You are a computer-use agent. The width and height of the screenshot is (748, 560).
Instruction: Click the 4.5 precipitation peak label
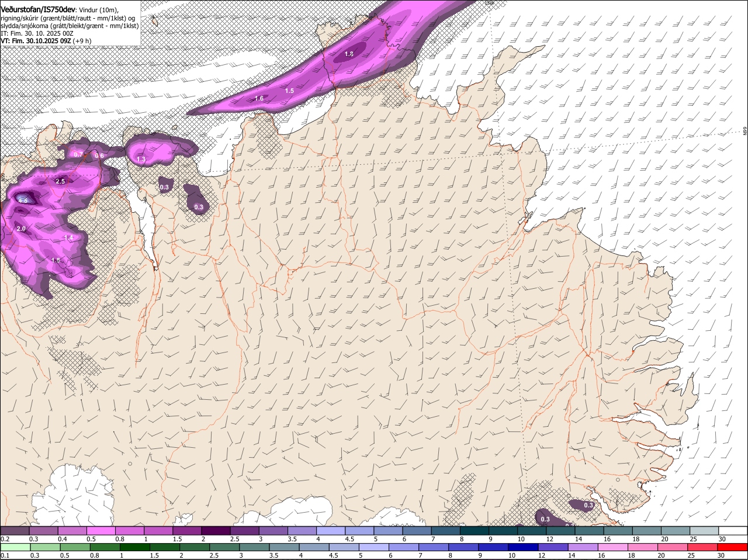(23, 200)
